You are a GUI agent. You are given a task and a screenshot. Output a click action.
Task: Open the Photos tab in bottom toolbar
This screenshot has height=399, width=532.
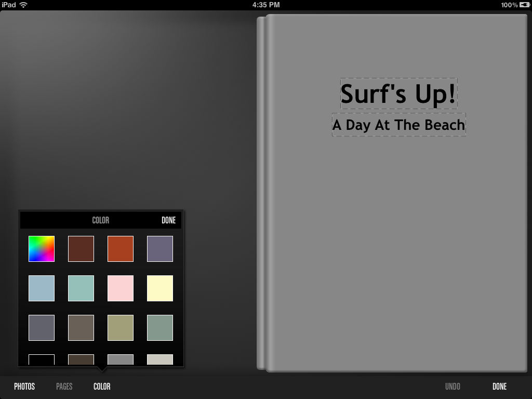click(24, 387)
